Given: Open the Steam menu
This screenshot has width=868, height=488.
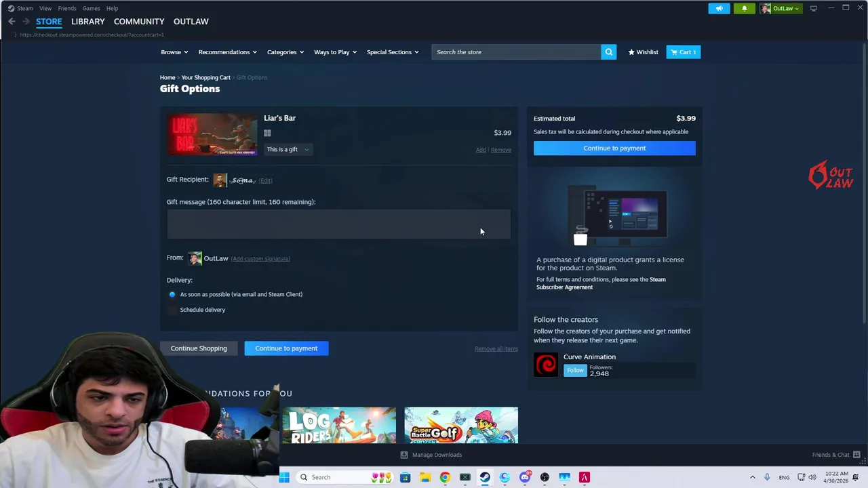Looking at the screenshot, I should tap(24, 8).
